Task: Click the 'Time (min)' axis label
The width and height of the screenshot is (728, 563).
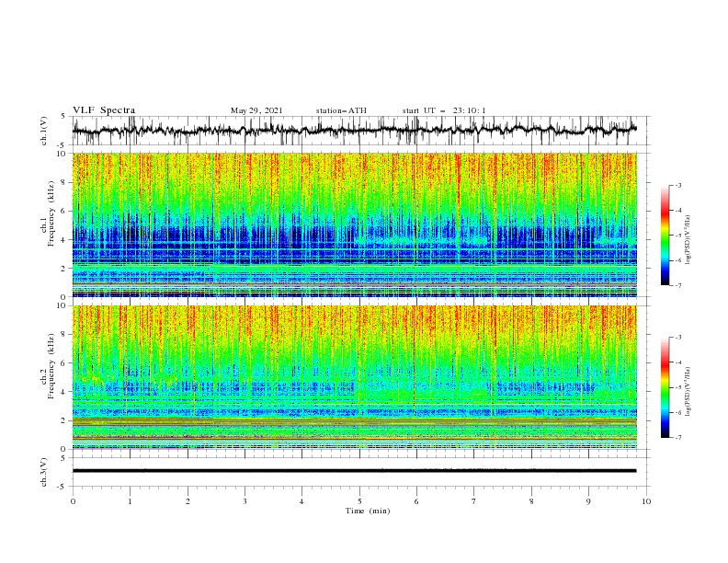Action: [x=368, y=511]
